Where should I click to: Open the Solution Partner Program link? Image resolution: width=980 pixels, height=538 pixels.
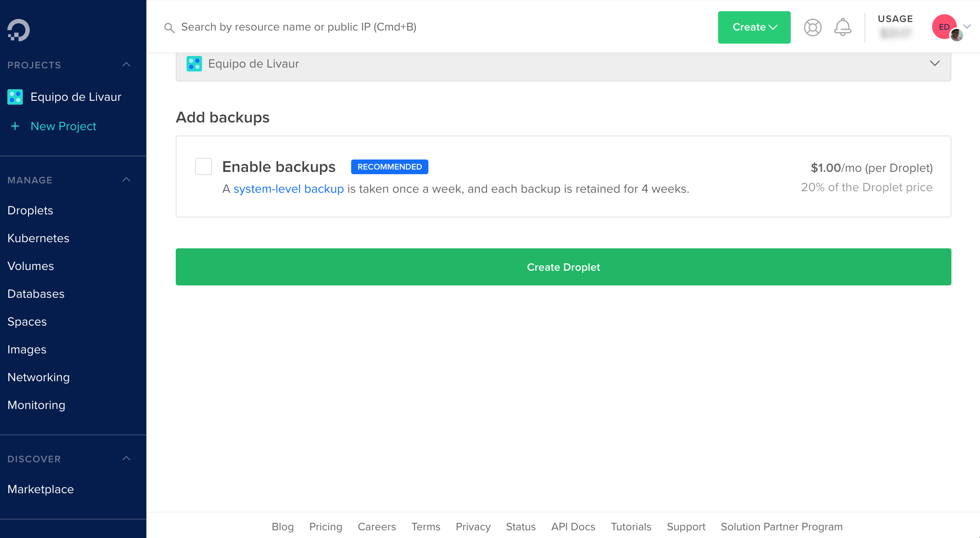pos(782,527)
